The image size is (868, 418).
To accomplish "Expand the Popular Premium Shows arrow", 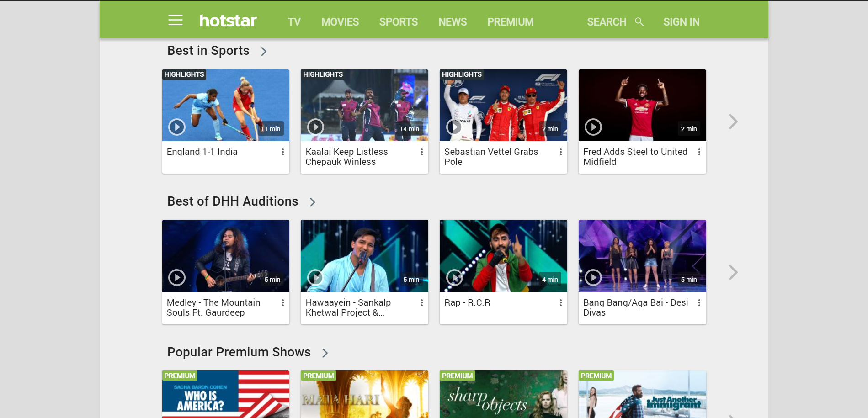I will (x=325, y=353).
